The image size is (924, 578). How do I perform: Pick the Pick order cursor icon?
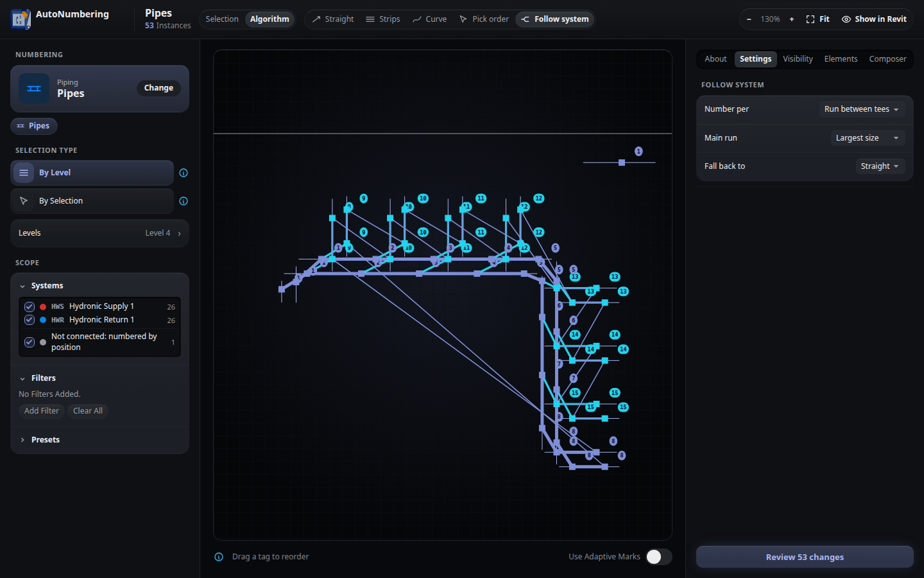463,19
